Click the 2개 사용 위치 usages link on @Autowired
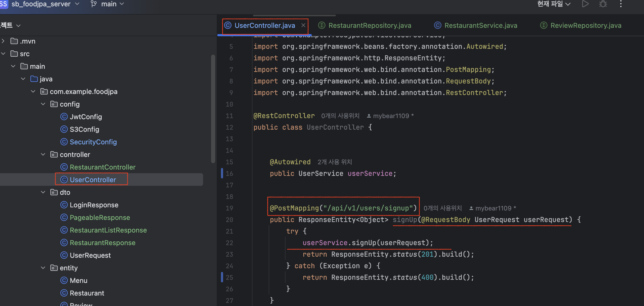The width and height of the screenshot is (644, 306). click(334, 162)
